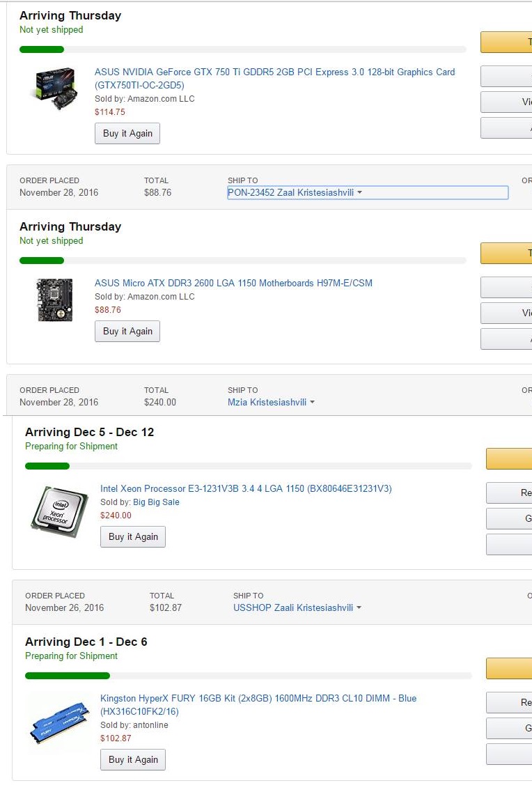
Task: Open the Intel Xeon Processor E3-1231V3 link
Action: pos(246,489)
